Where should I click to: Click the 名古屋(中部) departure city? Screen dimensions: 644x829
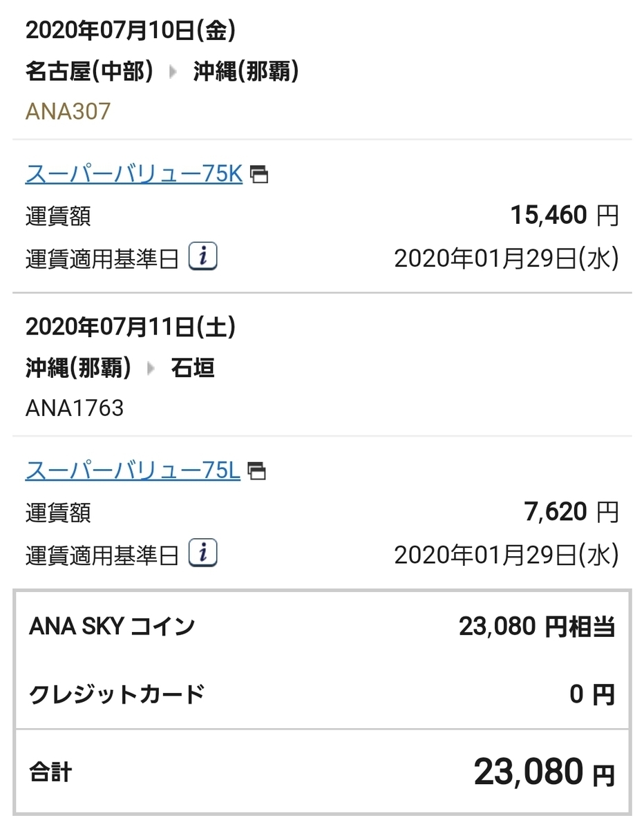click(89, 72)
